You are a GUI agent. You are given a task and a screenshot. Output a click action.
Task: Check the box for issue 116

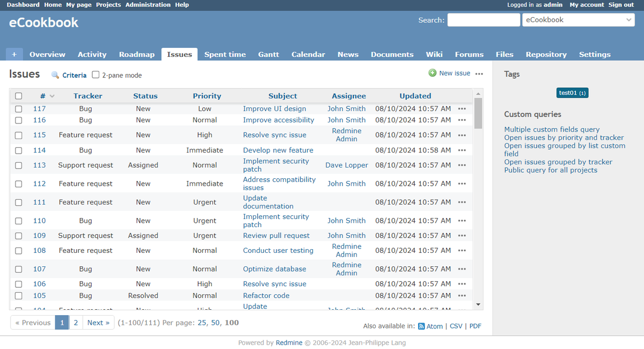(x=19, y=120)
